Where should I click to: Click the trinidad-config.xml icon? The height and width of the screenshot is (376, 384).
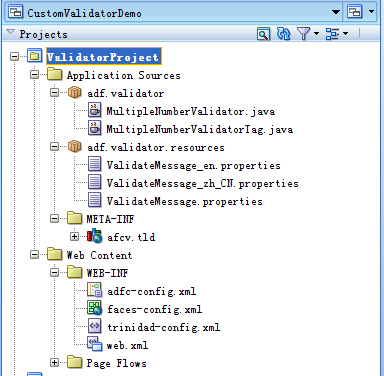coord(95,326)
